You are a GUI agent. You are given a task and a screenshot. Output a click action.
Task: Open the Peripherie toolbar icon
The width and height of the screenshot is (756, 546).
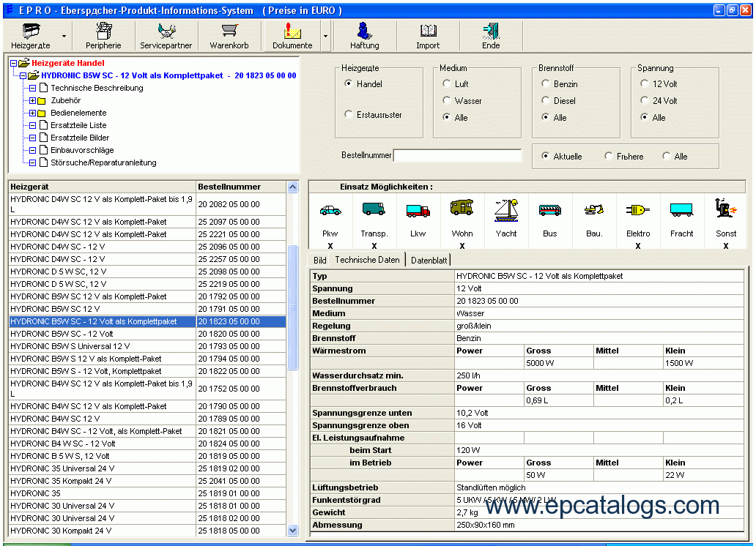point(103,31)
